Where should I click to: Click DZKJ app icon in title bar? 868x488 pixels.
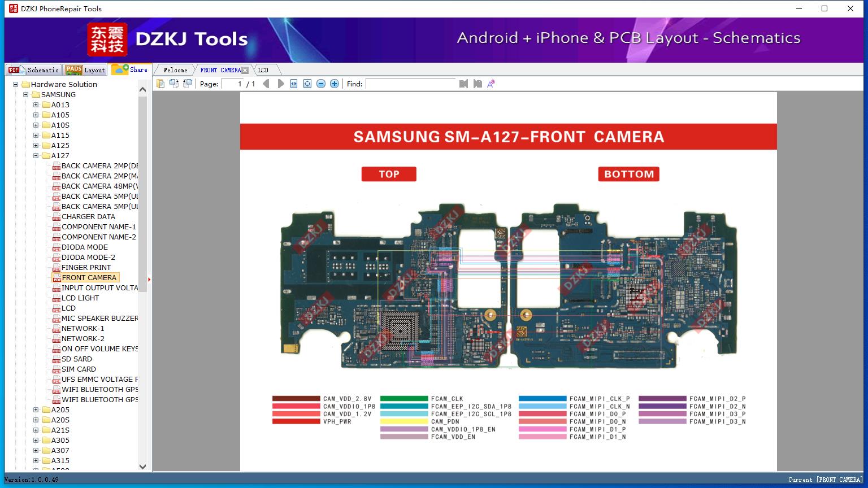[x=14, y=8]
